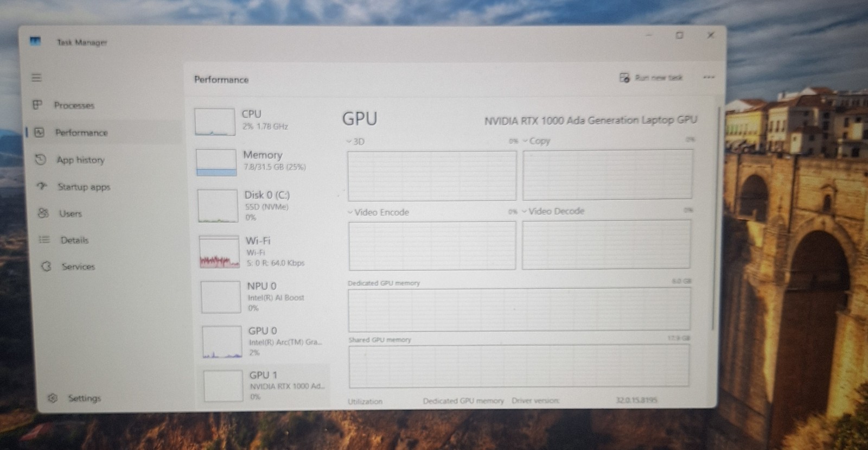Minimize the Task Manager window
This screenshot has width=868, height=450.
point(649,35)
